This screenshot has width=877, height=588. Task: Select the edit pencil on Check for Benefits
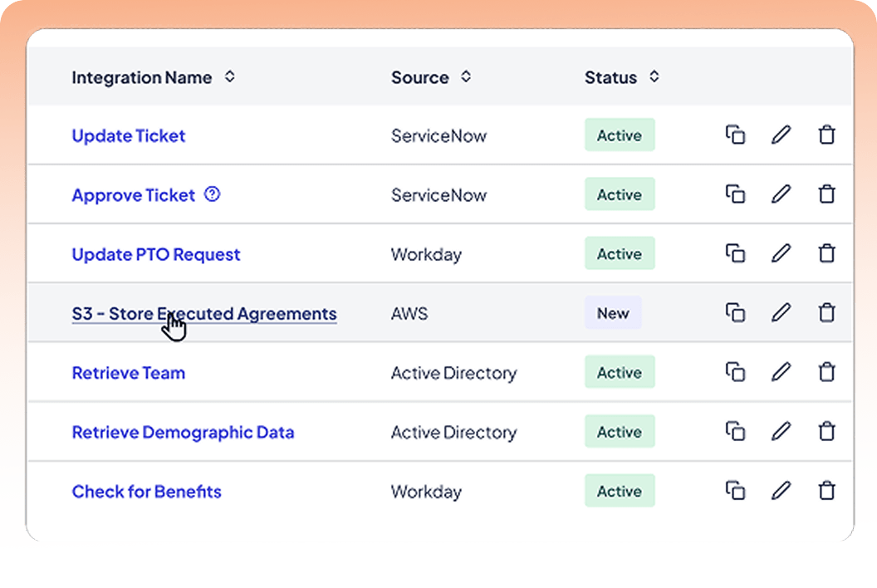tap(781, 491)
